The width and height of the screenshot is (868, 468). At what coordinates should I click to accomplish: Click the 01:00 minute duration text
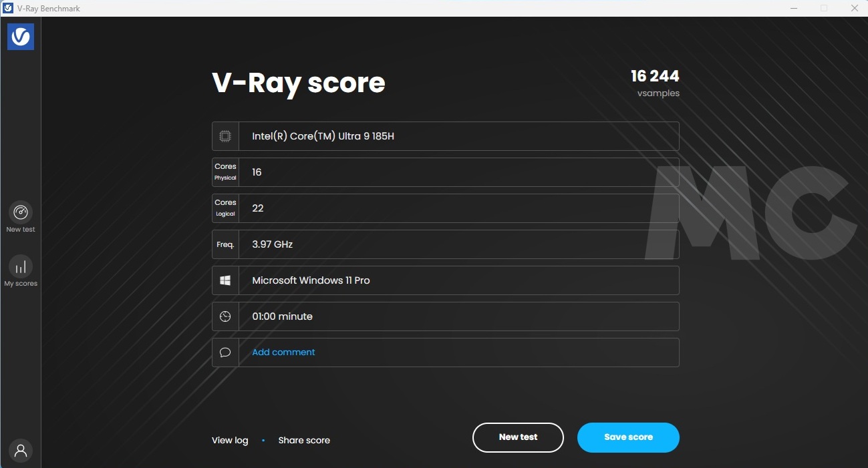(282, 316)
